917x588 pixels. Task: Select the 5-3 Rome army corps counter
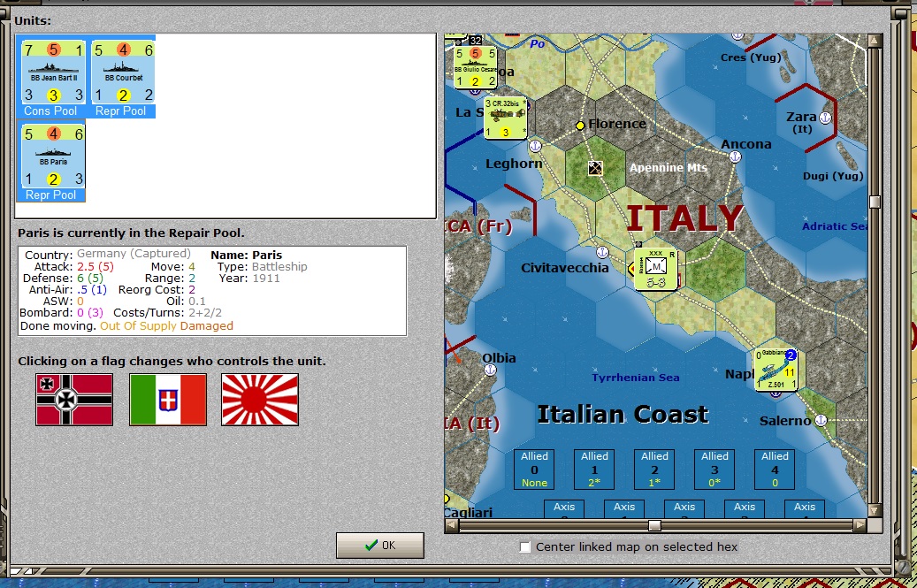pos(655,269)
